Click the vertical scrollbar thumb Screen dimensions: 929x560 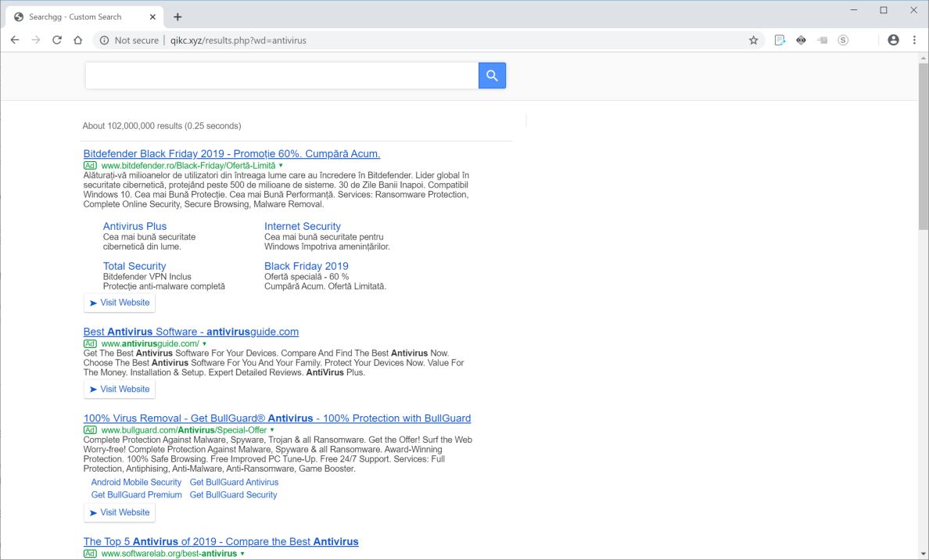[923, 146]
